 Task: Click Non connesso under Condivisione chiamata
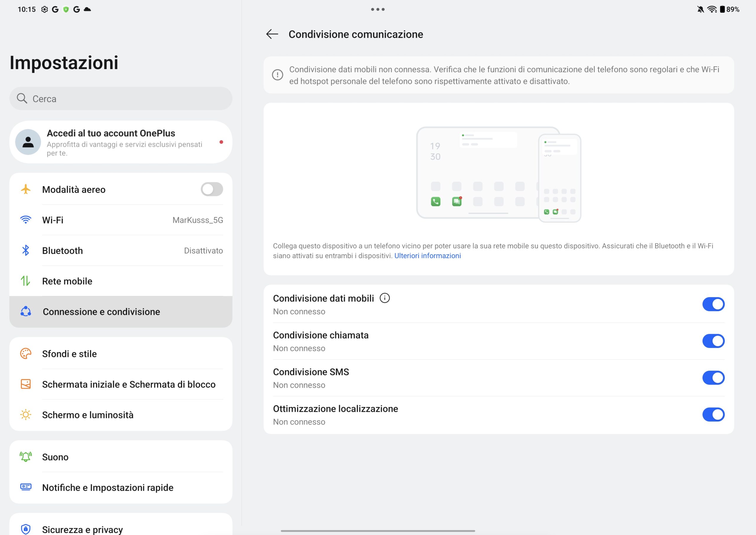tap(299, 348)
